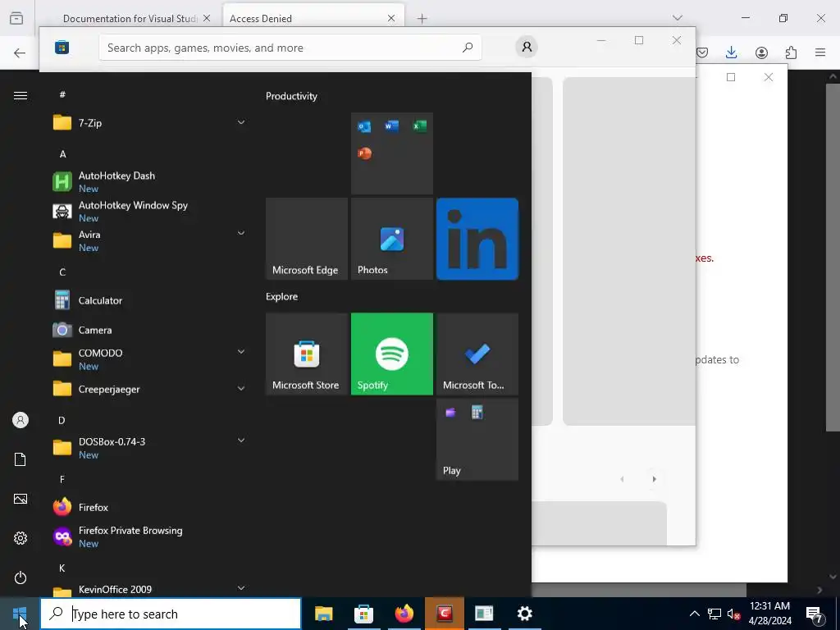Launch the Spotify tile
The height and width of the screenshot is (630, 840).
(391, 354)
